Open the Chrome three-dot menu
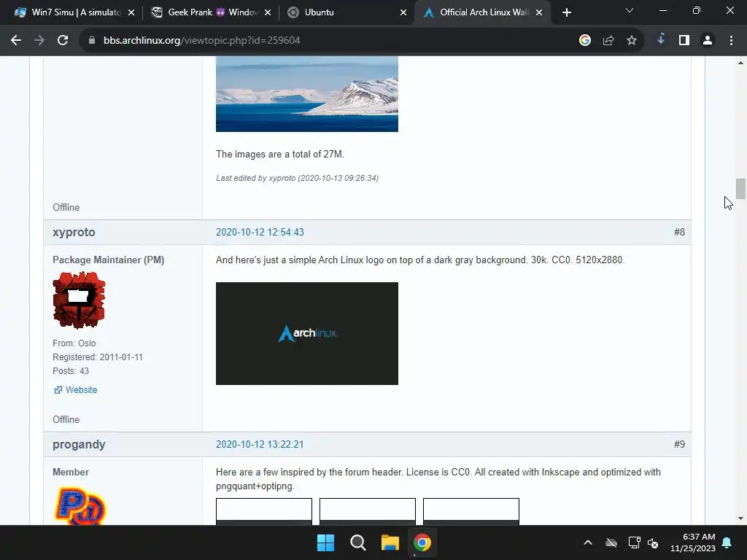 [731, 41]
